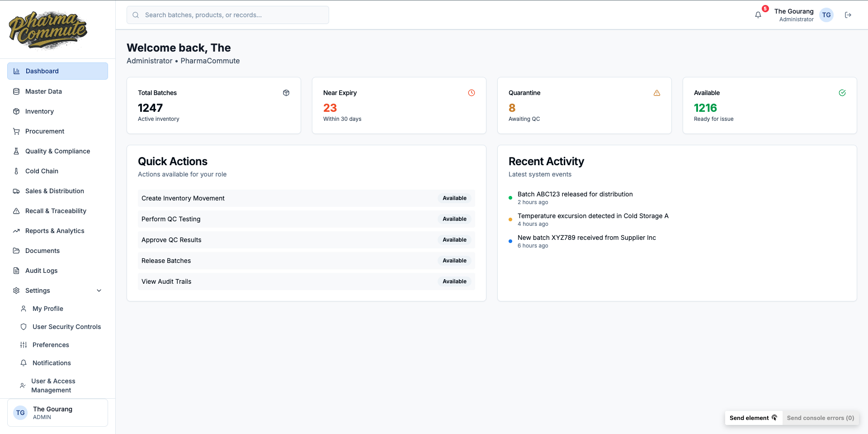Open the notification bell in header
868x434 pixels.
tap(758, 15)
